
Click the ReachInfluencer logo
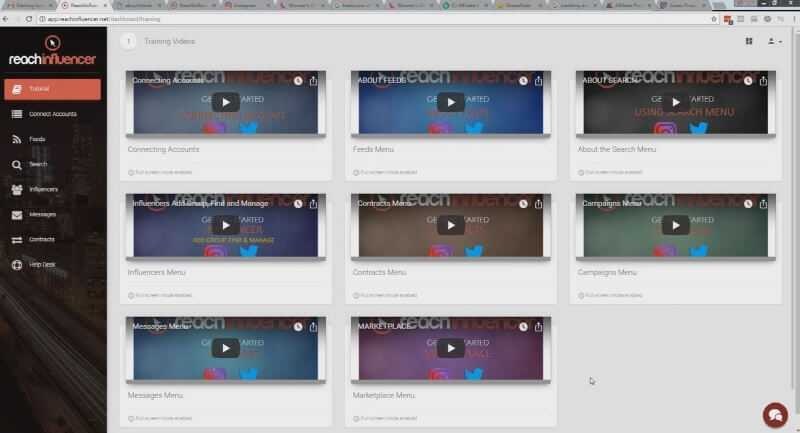[x=52, y=51]
